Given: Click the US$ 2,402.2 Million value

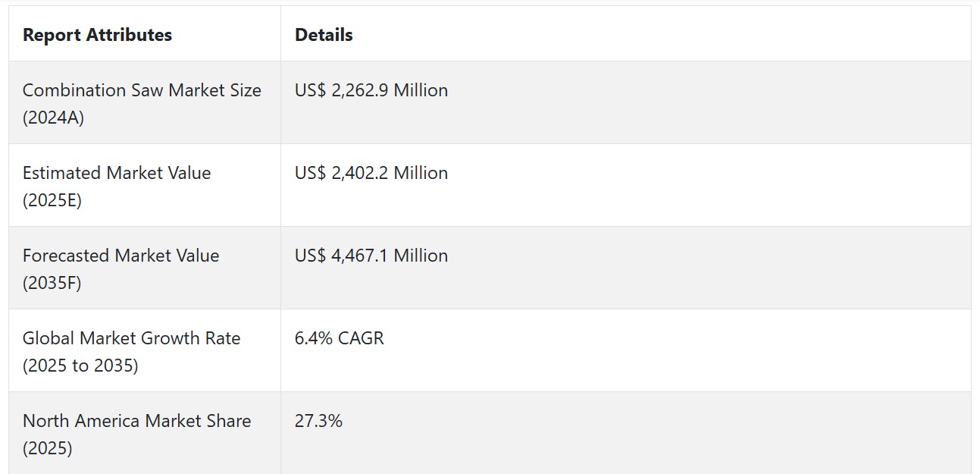Looking at the screenshot, I should pyautogui.click(x=371, y=173).
